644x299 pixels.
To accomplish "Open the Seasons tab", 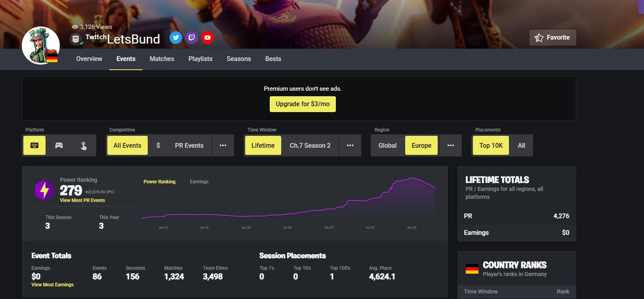I will (239, 59).
